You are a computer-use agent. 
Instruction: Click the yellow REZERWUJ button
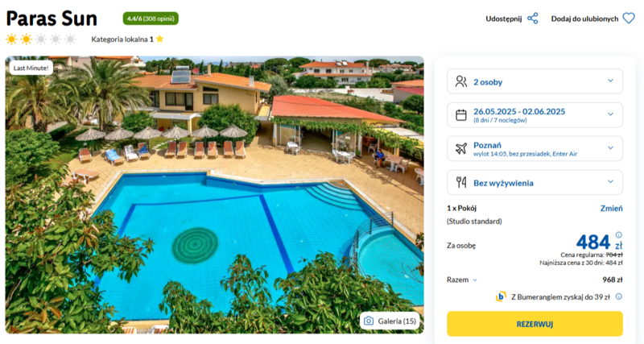click(x=535, y=324)
